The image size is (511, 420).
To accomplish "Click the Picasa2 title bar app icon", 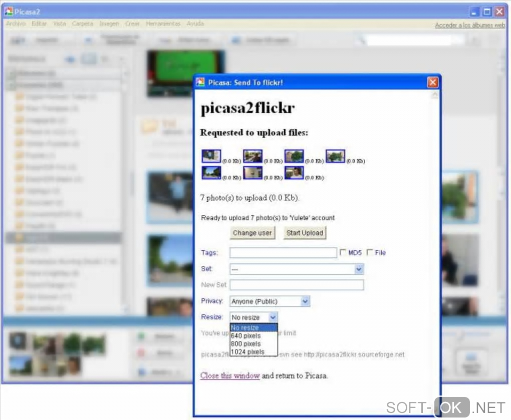I will tap(9, 12).
